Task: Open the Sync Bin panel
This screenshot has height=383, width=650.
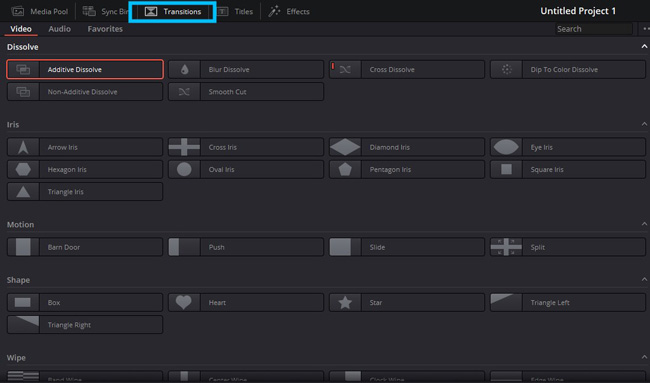Action: point(105,12)
